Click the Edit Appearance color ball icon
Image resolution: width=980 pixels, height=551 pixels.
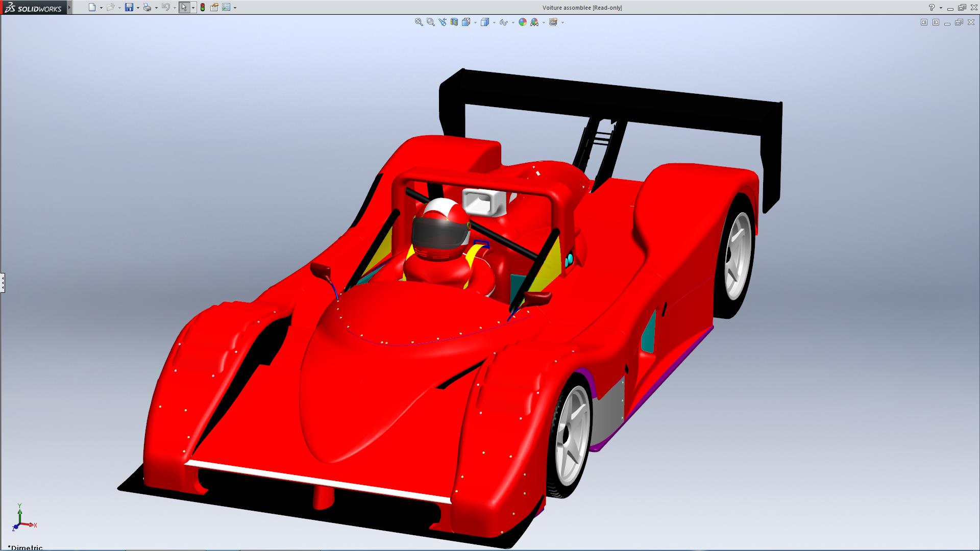522,22
